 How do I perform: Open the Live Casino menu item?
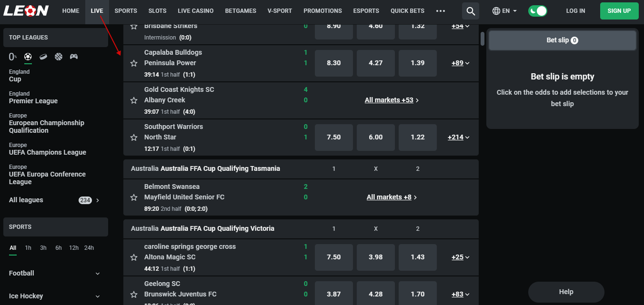[x=196, y=11]
